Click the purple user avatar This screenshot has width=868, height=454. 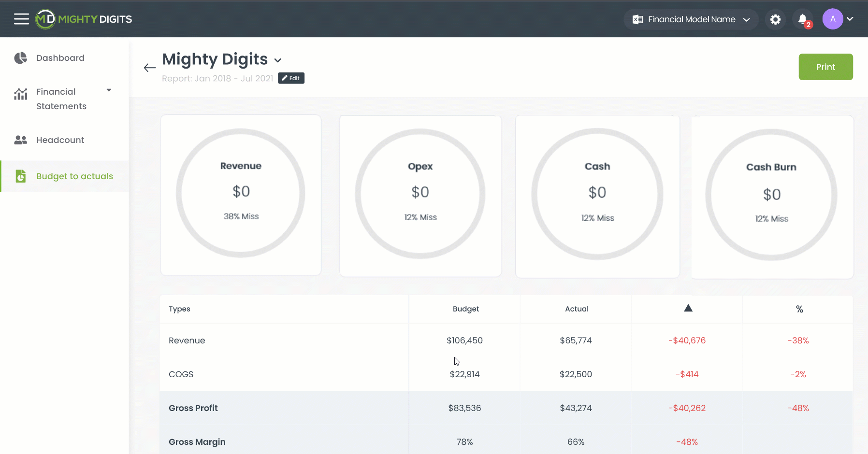[833, 19]
